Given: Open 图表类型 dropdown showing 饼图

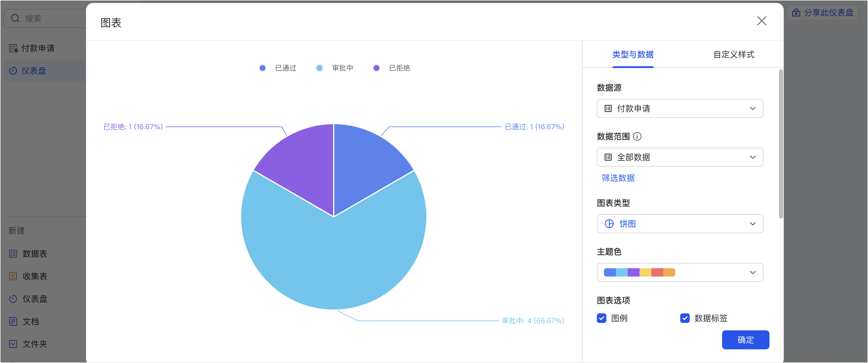Looking at the screenshot, I should pyautogui.click(x=680, y=224).
